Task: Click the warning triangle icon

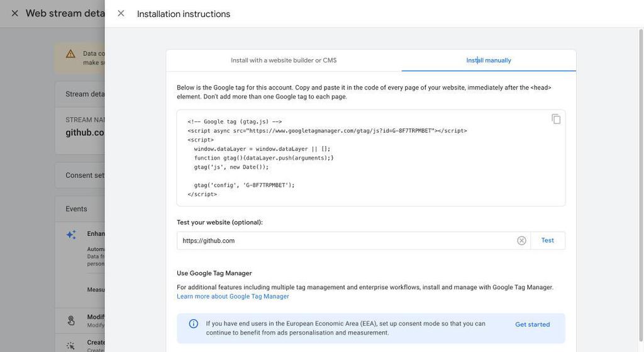Action: point(70,54)
